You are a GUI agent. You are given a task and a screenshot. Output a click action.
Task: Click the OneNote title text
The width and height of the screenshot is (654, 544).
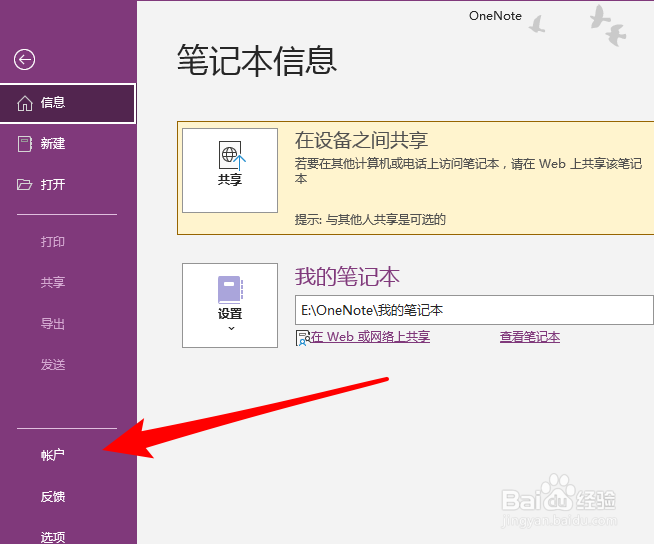click(x=495, y=16)
